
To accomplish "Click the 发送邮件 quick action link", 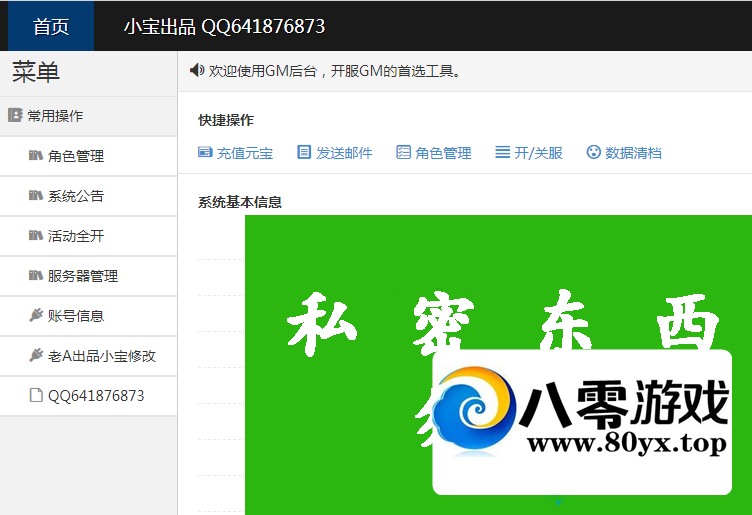I will (x=344, y=153).
